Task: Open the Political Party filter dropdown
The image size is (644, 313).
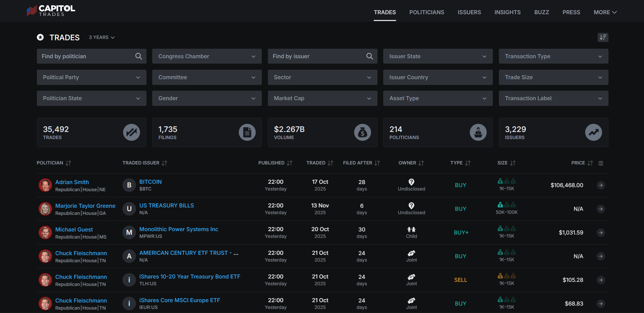Action: tap(91, 77)
